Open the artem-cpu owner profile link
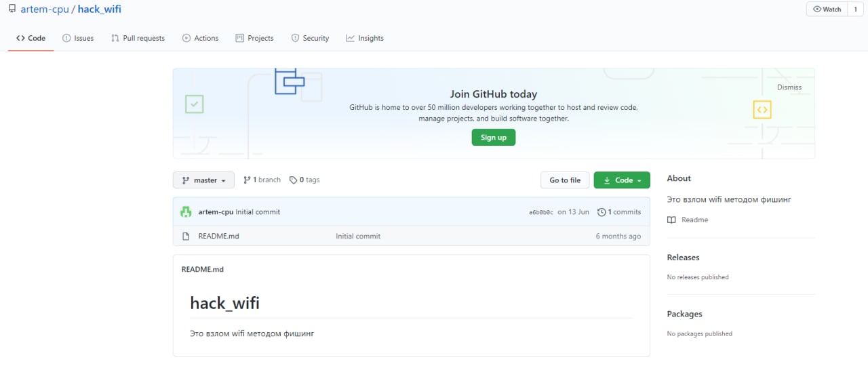Viewport: 868px width, 368px height. (45, 9)
